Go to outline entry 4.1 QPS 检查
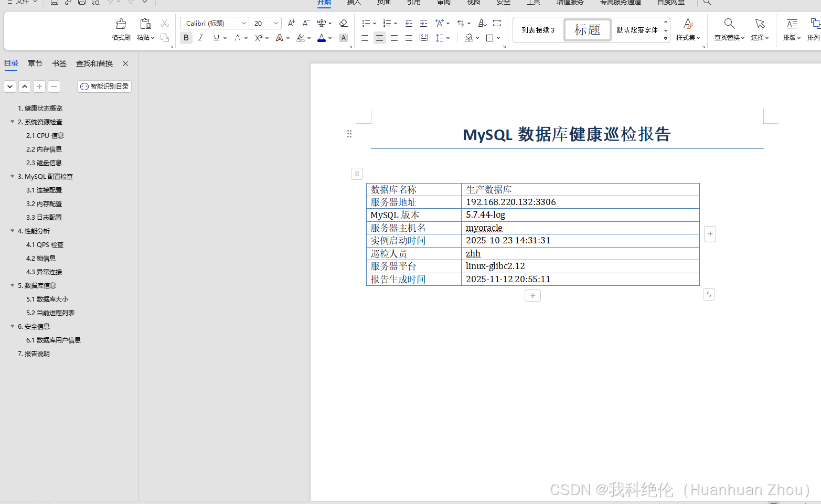Viewport: 821px width, 504px height. [x=45, y=244]
